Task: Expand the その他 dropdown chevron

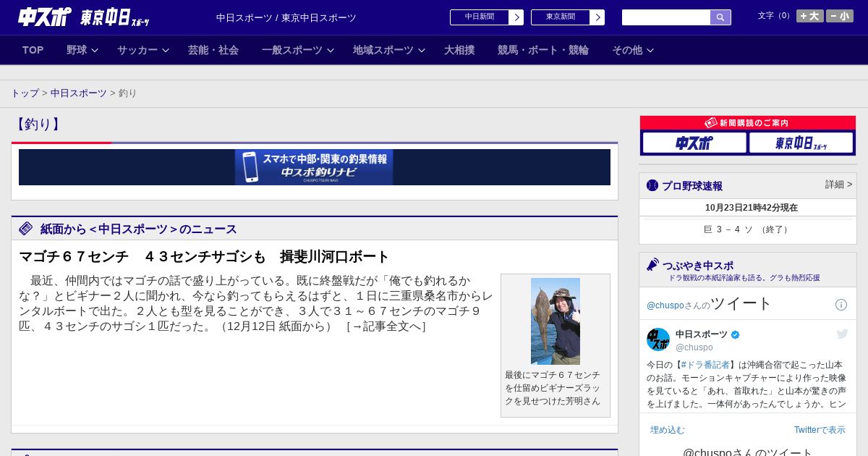Action: pos(650,51)
